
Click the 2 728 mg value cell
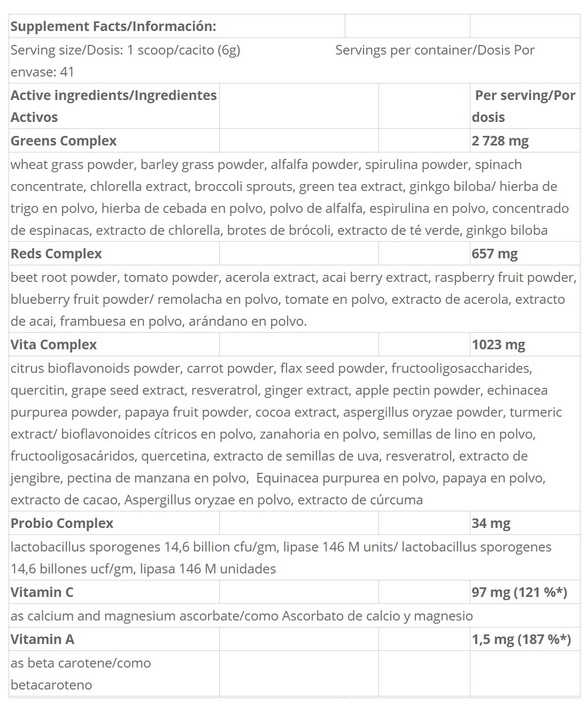click(x=524, y=141)
